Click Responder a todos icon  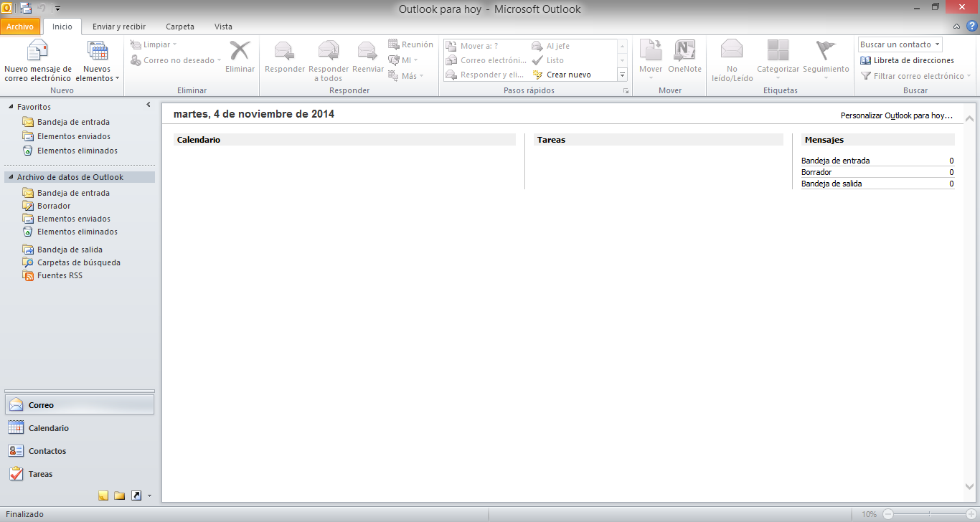pyautogui.click(x=329, y=51)
